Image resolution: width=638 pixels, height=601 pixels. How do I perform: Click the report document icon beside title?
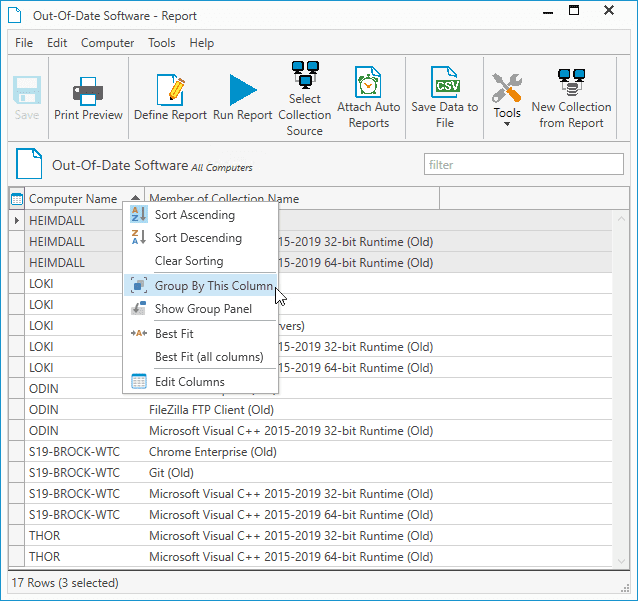(28, 164)
